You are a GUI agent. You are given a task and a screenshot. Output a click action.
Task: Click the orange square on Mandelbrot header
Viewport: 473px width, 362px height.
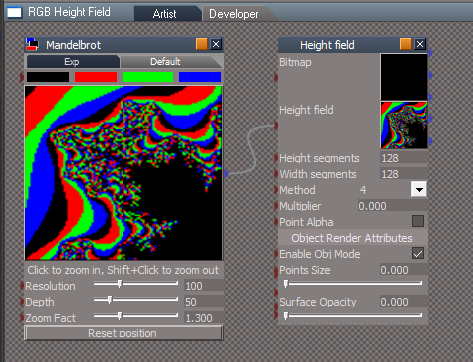tap(202, 44)
